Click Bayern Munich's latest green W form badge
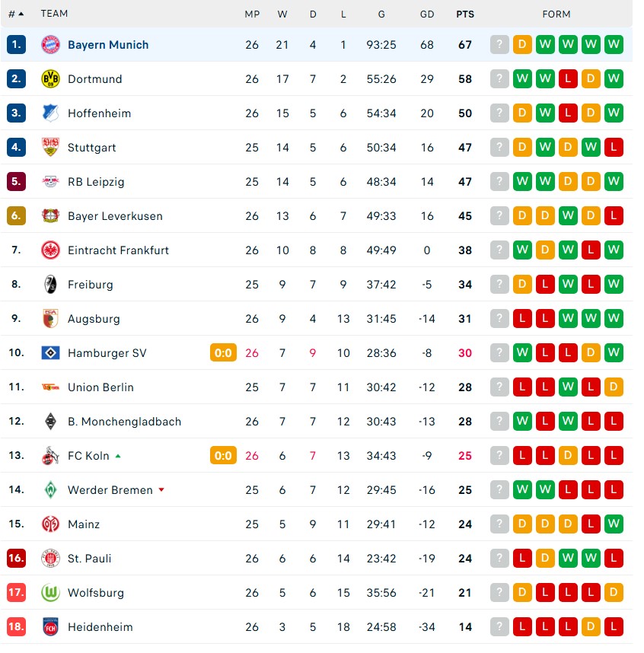644x653 pixels. pyautogui.click(x=614, y=44)
